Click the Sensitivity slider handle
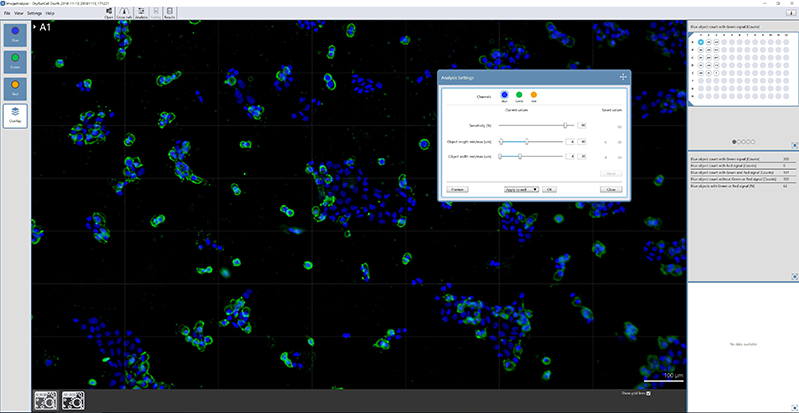The width and height of the screenshot is (799, 413). 565,125
